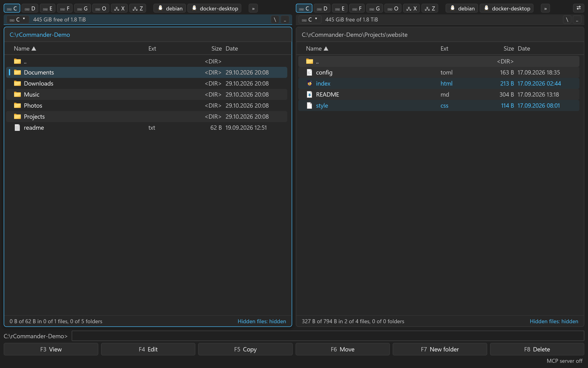Viewport: 588px width, 368px height.
Task: Sort right panel by Size column
Action: (508, 48)
